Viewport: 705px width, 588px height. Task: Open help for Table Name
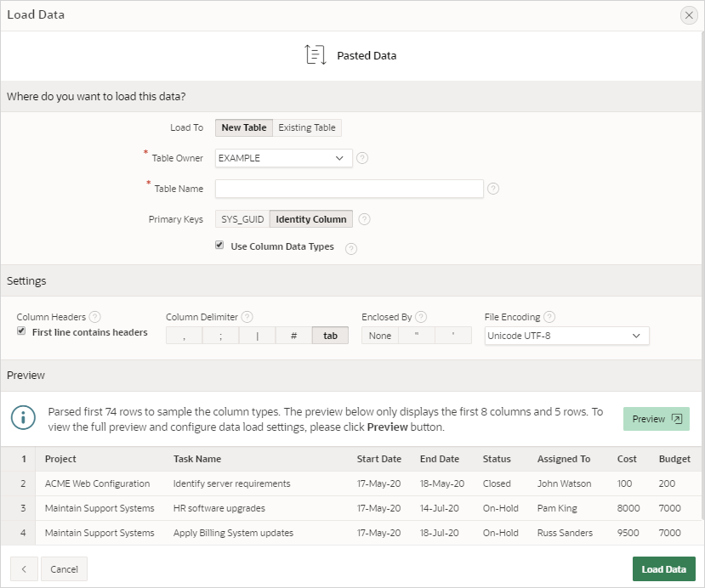click(x=492, y=189)
